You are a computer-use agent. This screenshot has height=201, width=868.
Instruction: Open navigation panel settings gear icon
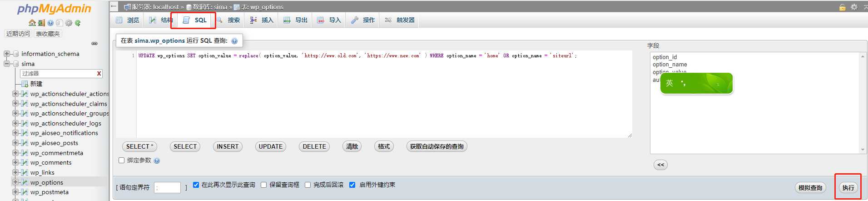tap(69, 23)
